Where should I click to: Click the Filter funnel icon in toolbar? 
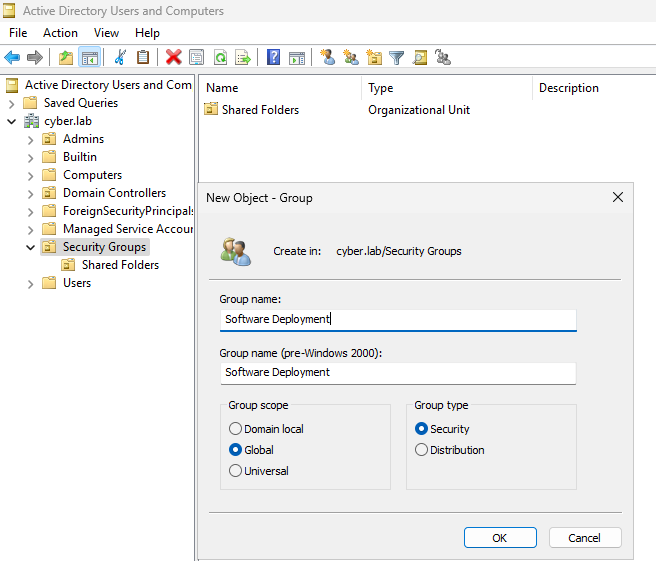coord(397,58)
